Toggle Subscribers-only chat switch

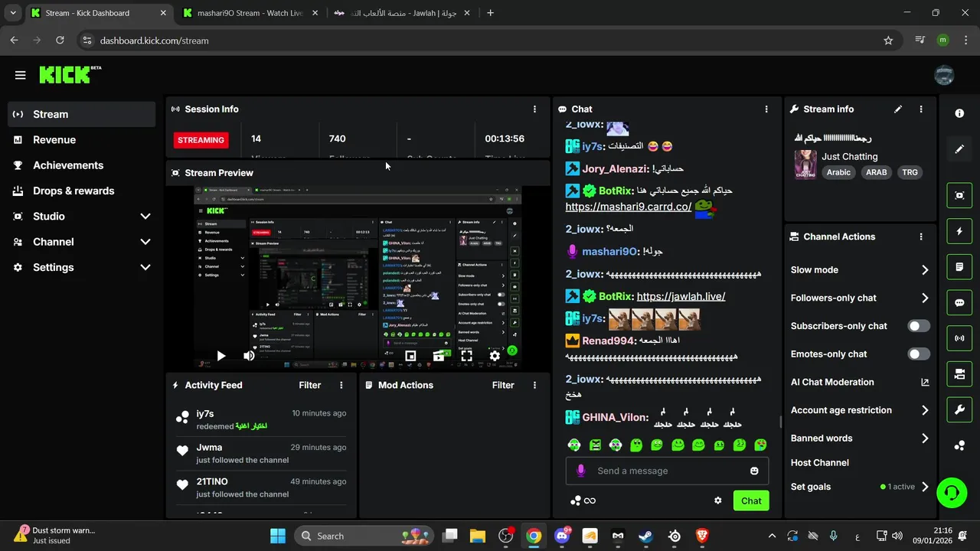(919, 326)
